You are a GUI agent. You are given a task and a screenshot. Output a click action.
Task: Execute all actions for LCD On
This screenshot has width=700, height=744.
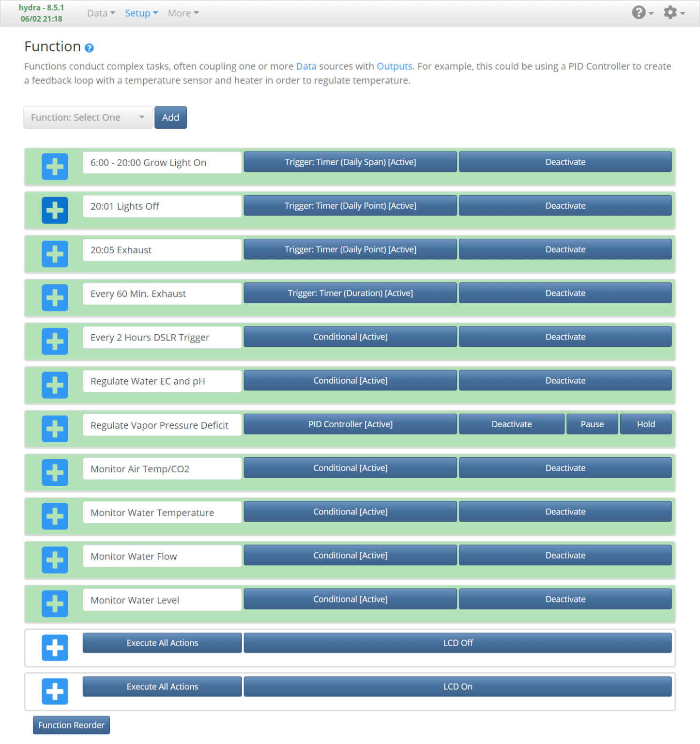162,687
